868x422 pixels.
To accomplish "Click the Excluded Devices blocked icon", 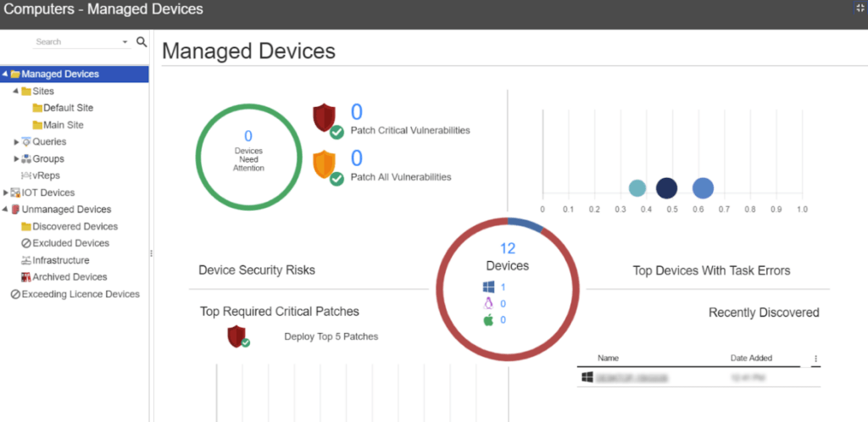I will point(26,243).
